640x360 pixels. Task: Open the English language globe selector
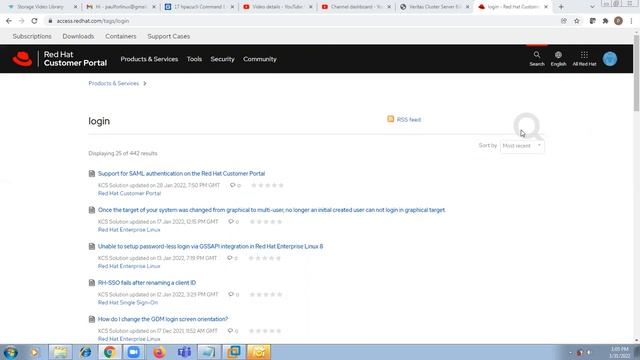pyautogui.click(x=558, y=59)
